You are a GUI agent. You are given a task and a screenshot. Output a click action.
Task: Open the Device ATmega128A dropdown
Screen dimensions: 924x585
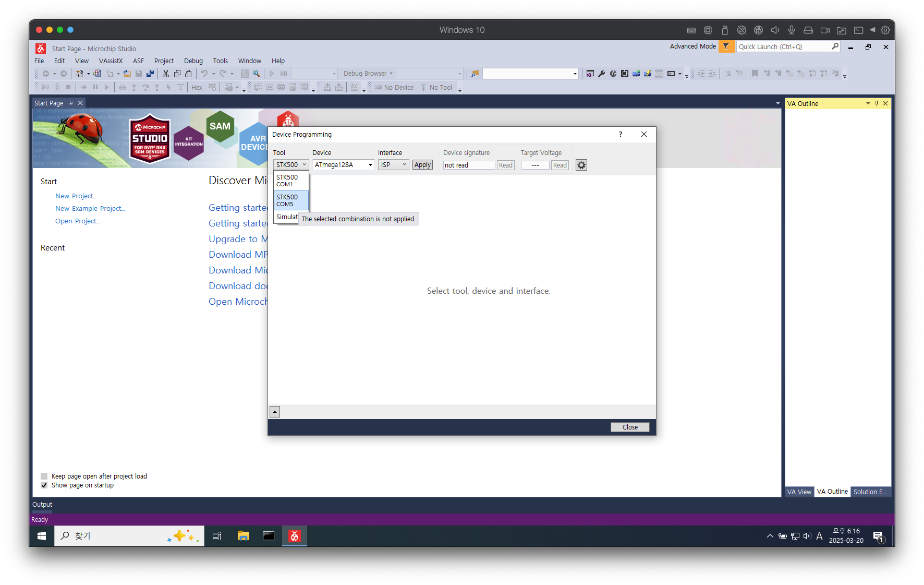pyautogui.click(x=370, y=165)
